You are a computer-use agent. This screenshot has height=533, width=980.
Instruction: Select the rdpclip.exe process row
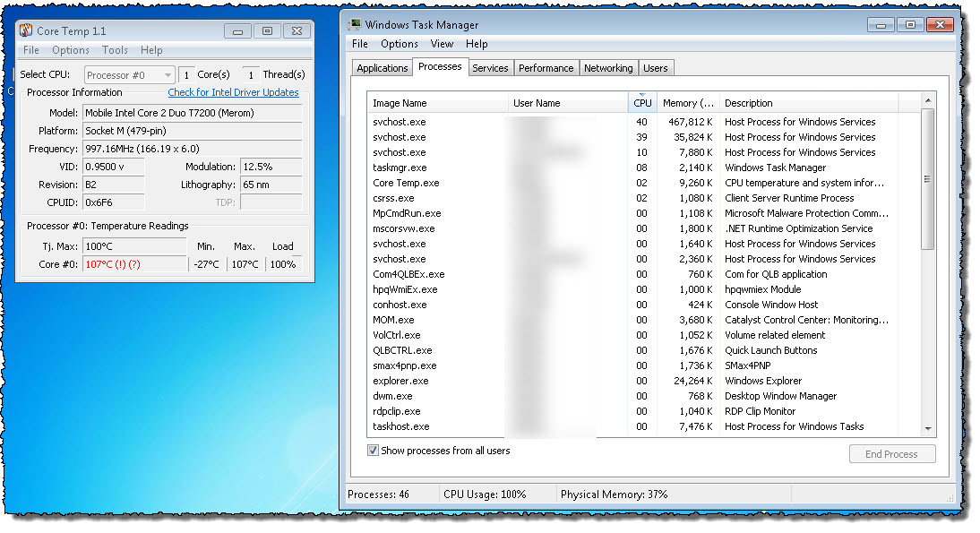pyautogui.click(x=632, y=411)
